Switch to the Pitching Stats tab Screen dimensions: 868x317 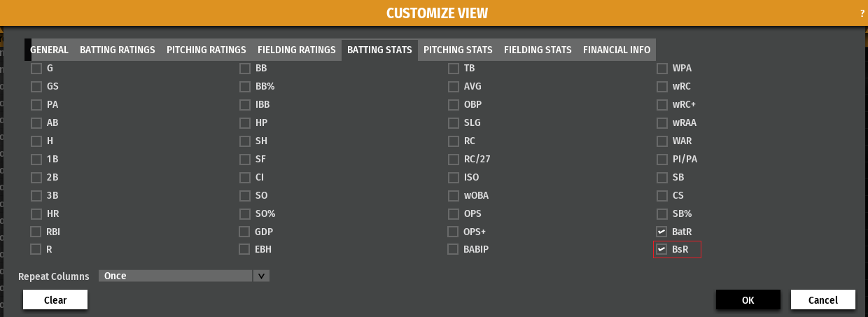[x=458, y=50]
